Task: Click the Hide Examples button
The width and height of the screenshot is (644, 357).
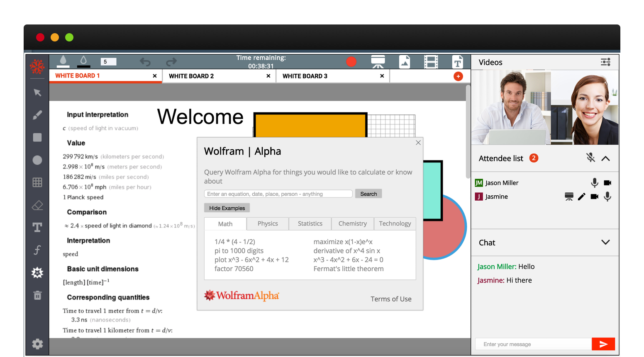Action: tap(227, 208)
